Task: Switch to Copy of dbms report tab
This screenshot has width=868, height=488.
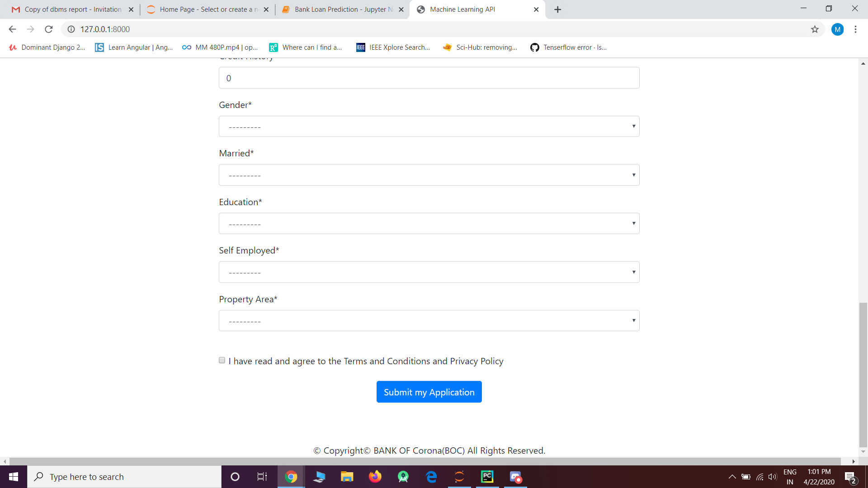Action: coord(72,9)
